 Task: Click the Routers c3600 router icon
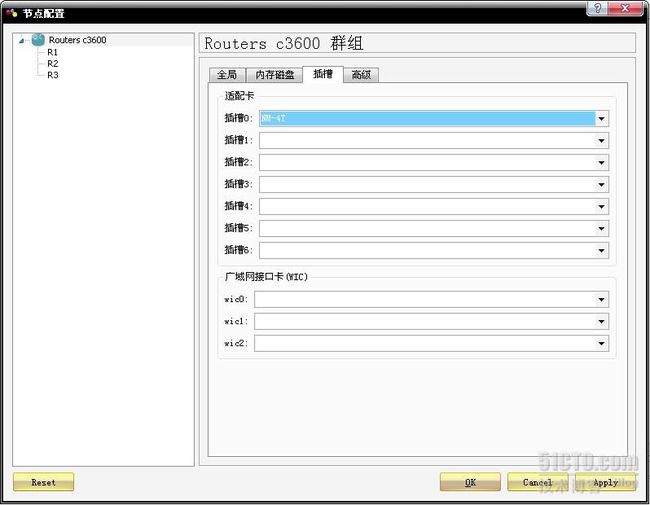(x=38, y=40)
